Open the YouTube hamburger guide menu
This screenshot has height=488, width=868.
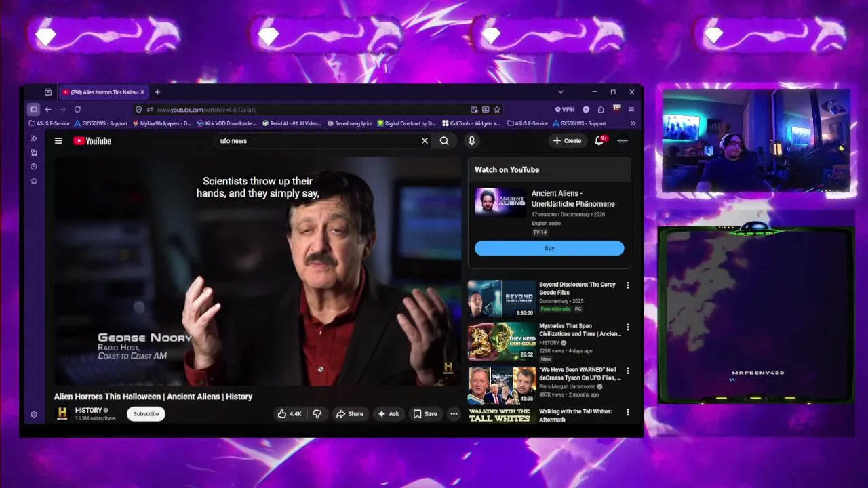tap(58, 141)
